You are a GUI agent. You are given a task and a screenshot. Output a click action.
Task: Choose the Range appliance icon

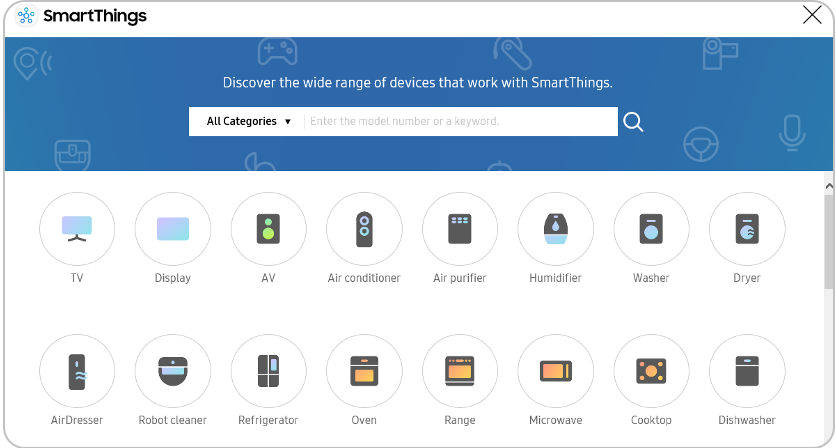pos(460,372)
